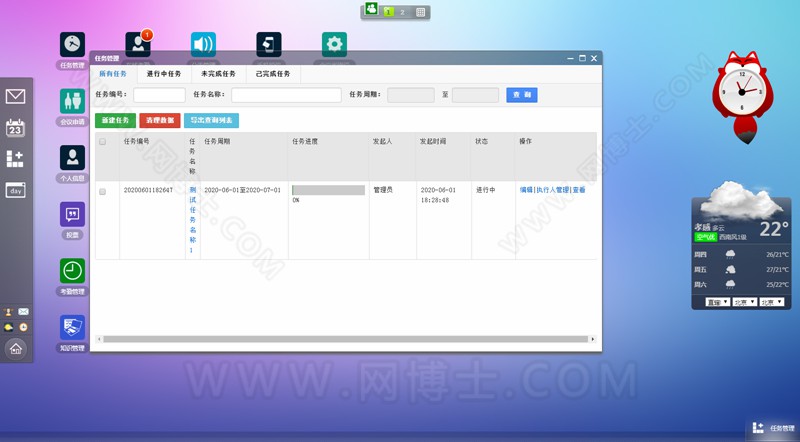Click the small trophy icon in sidebar tray
Image resolution: width=800 pixels, height=442 pixels.
[x=8, y=311]
